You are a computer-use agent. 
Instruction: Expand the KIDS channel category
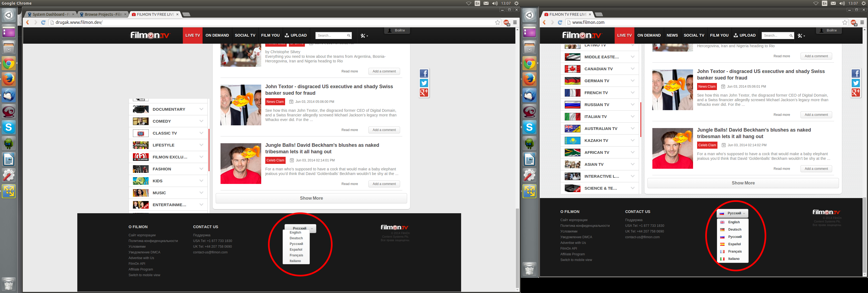(201, 181)
